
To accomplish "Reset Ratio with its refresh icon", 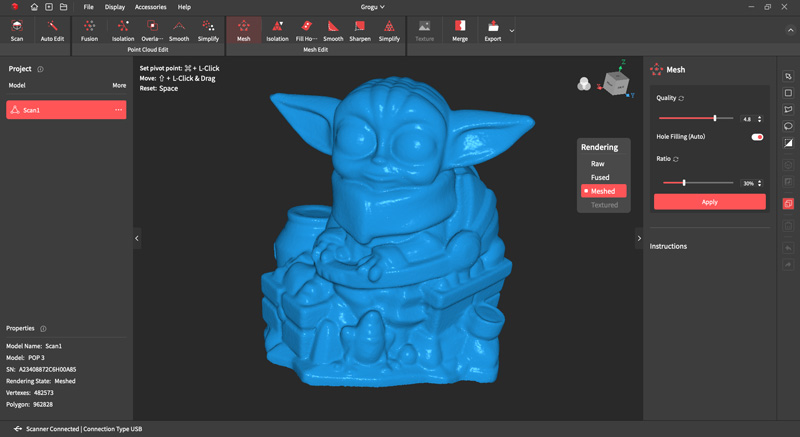I will (676, 159).
